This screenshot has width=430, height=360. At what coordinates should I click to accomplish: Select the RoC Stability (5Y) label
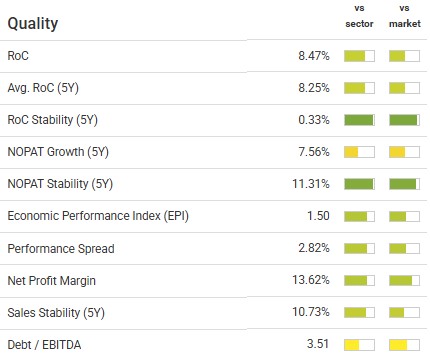[53, 120]
